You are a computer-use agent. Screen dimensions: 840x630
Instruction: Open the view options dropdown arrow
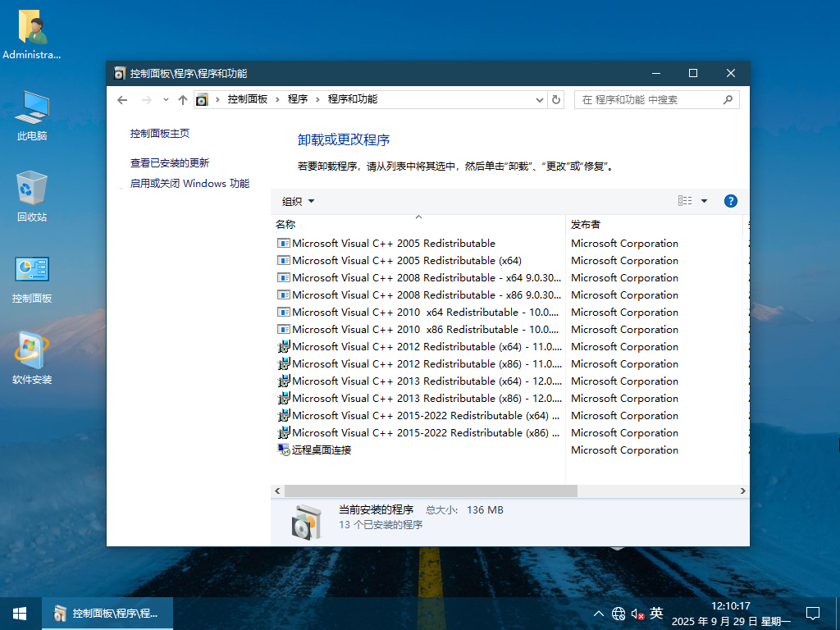coord(704,201)
